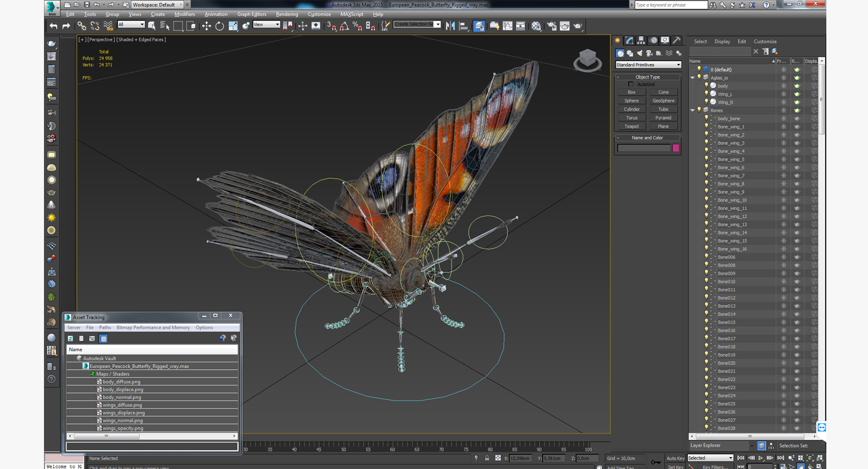
Task: Select the Cameras category in Create panel
Action: pyautogui.click(x=649, y=53)
